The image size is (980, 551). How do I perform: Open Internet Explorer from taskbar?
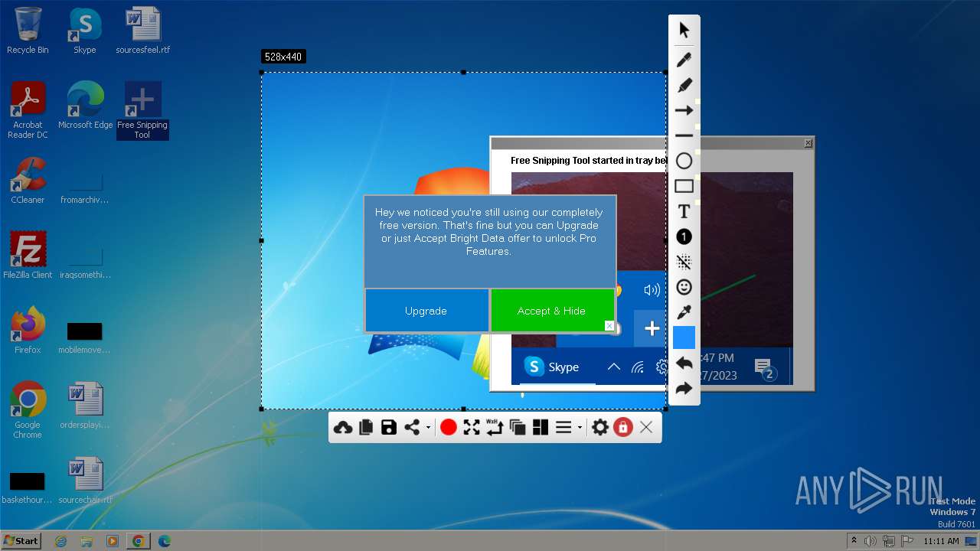coord(61,541)
